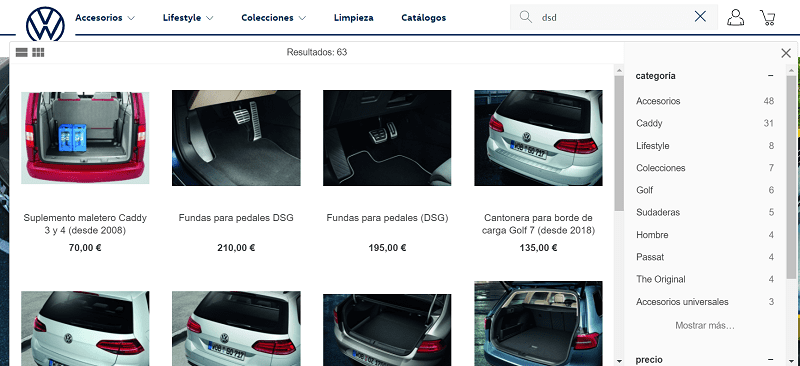Collapse the precio filter section

pos(770,359)
